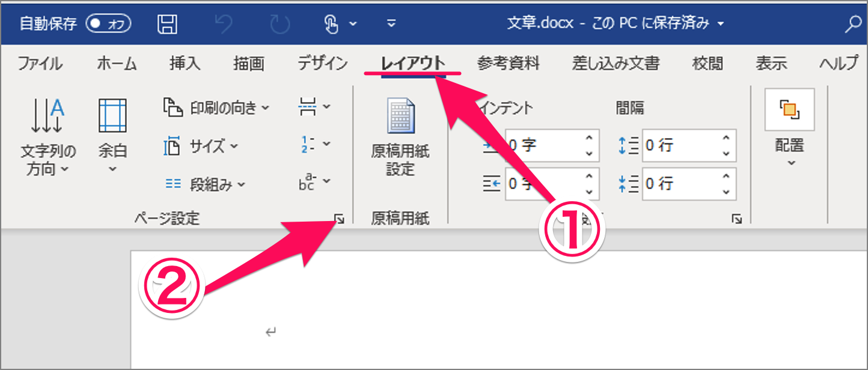The image size is (868, 370).
Task: Open the ページ設定 dialog launcher
Action: point(340,219)
